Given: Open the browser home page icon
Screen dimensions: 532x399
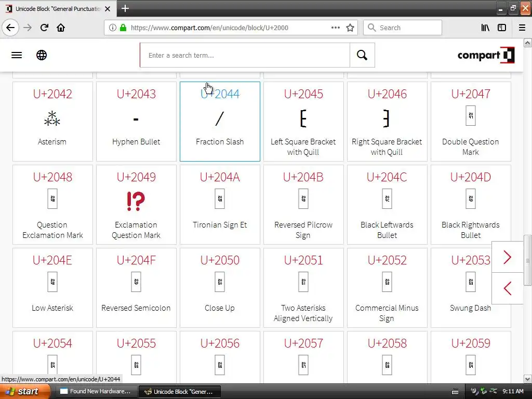Looking at the screenshot, I should coord(61,28).
